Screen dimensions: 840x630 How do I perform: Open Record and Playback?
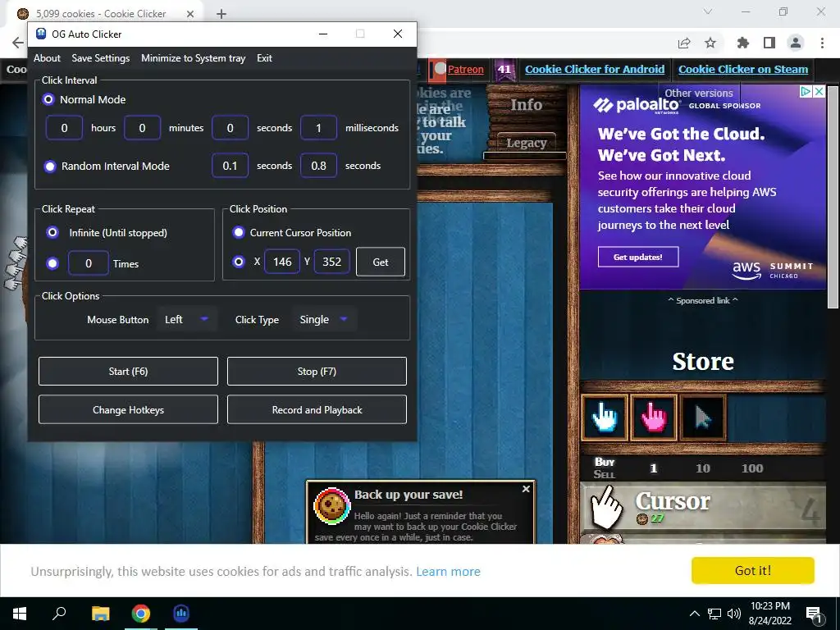click(317, 410)
